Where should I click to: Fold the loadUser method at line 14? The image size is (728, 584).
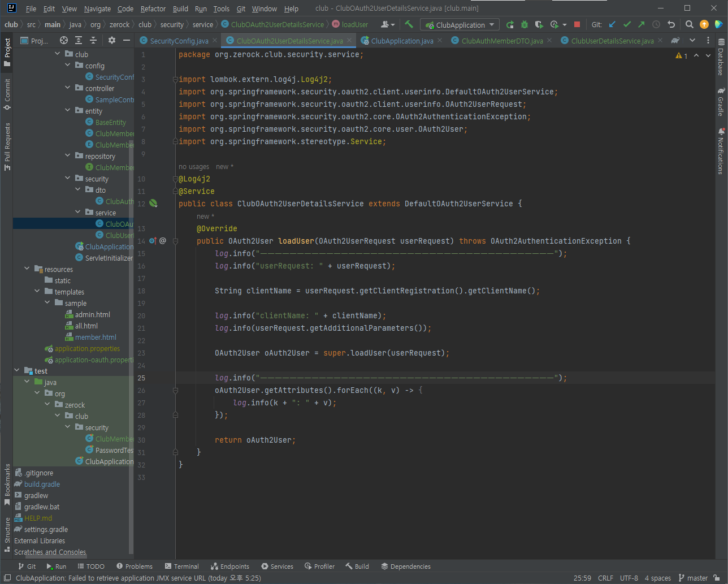click(175, 241)
